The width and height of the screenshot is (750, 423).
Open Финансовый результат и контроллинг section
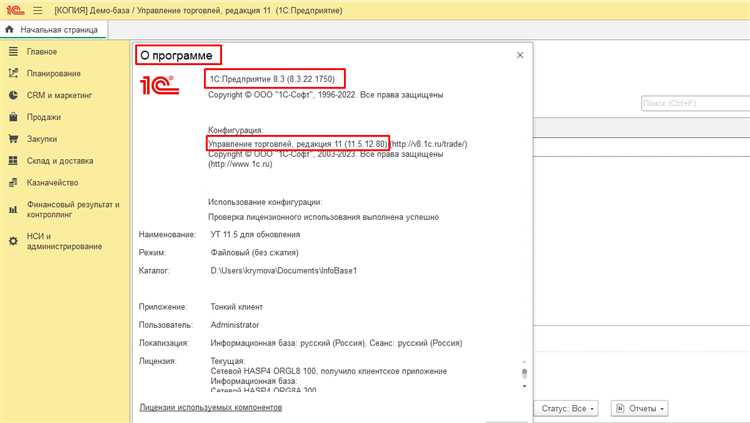coord(73,209)
